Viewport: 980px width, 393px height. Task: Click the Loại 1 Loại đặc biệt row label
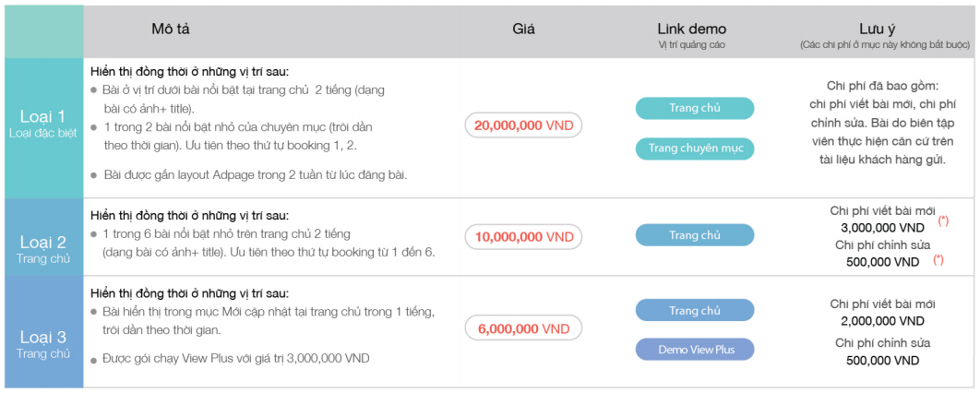click(x=43, y=124)
